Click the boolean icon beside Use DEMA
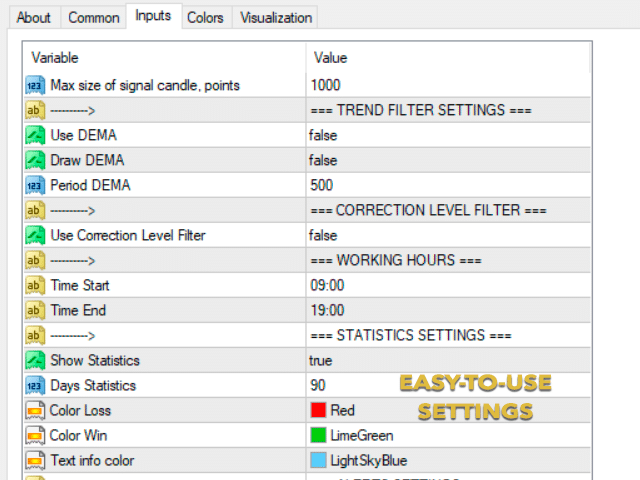The width and height of the screenshot is (640, 480). click(35, 135)
